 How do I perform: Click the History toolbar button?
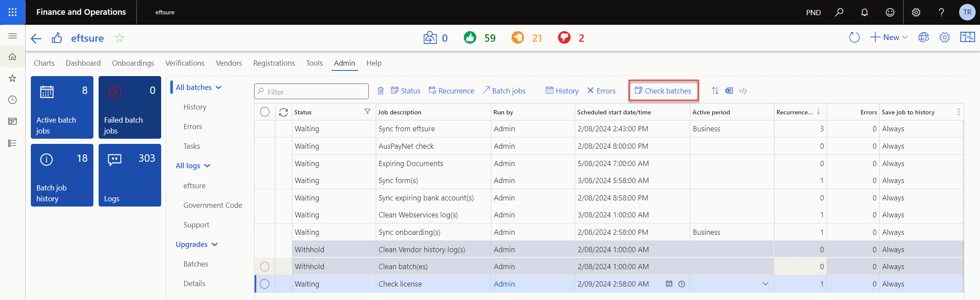pos(562,91)
